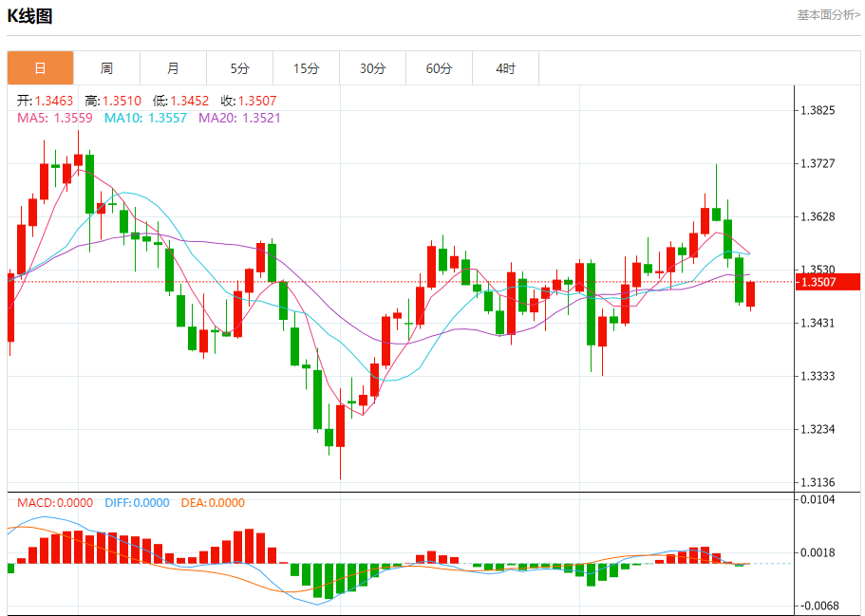Screen dimensions: 865x616
Task: Pick the 60分 timeframe tab
Action: tap(439, 68)
